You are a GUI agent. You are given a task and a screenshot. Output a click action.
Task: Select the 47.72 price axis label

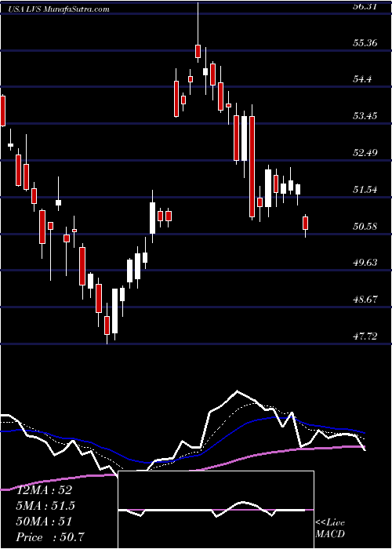(x=365, y=336)
